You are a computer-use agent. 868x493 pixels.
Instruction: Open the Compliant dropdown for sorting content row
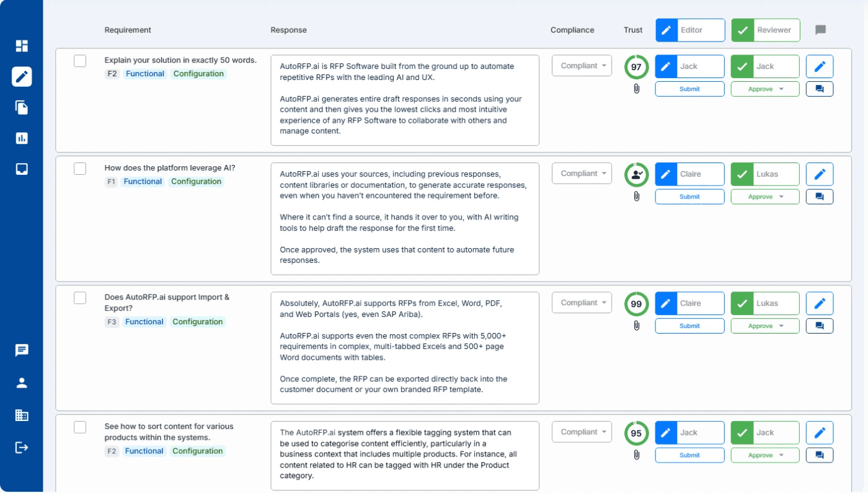coord(582,432)
